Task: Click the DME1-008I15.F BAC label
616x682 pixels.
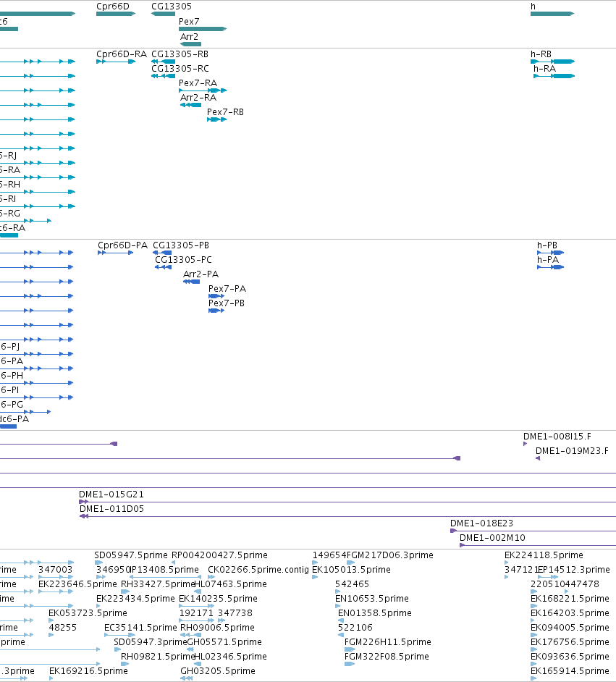Action: click(557, 437)
